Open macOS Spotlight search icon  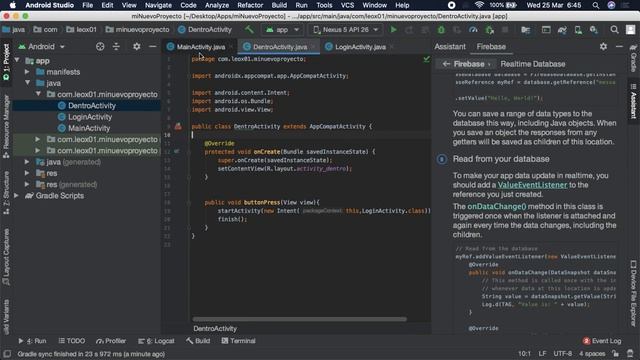click(x=596, y=5)
